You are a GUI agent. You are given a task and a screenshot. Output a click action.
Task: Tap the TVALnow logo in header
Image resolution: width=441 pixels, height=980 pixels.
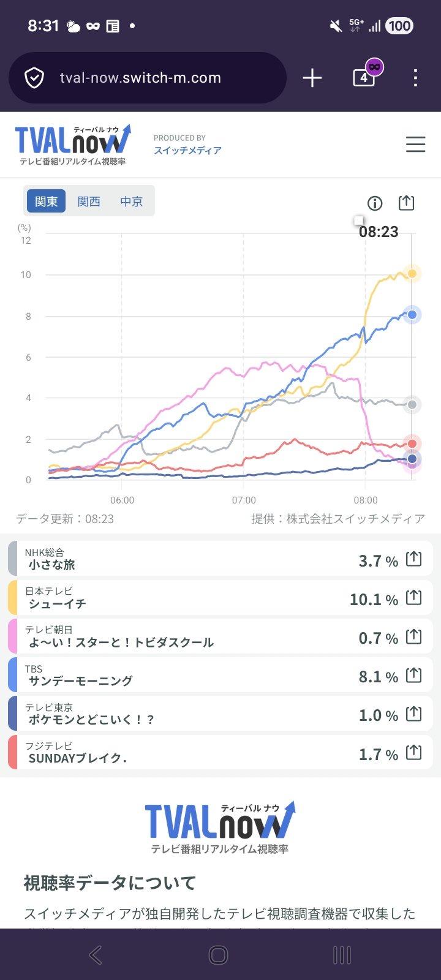pos(72,145)
